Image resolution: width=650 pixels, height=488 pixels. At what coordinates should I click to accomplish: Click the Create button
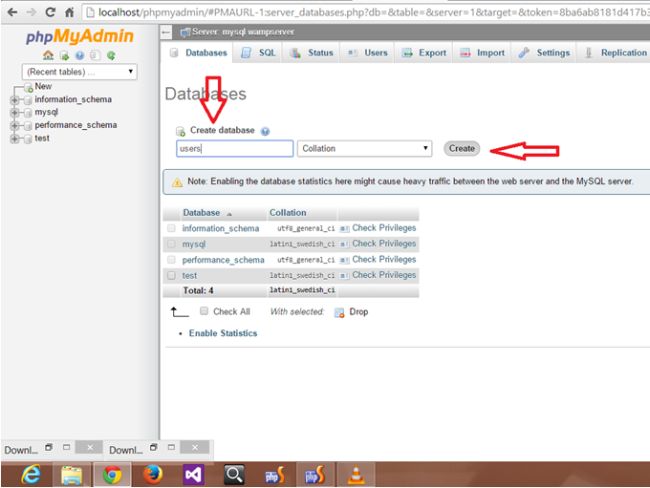[x=462, y=148]
